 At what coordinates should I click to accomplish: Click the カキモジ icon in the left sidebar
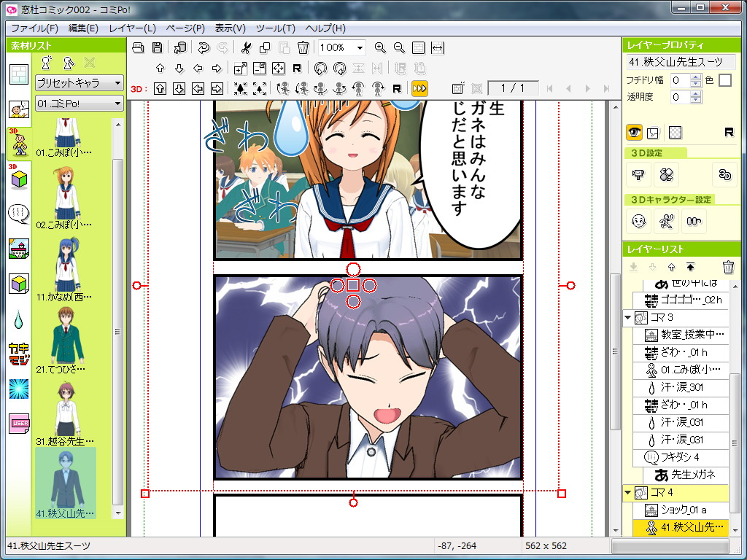pyautogui.click(x=18, y=353)
